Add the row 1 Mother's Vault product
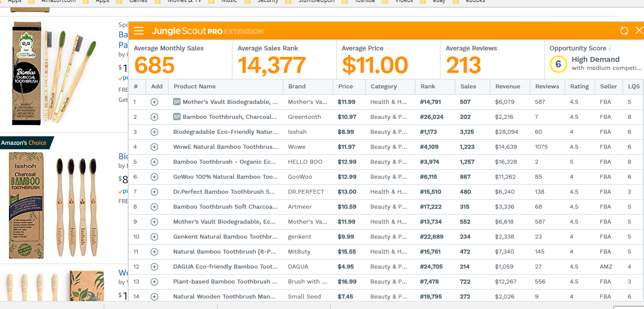The width and height of the screenshot is (644, 309). [154, 102]
